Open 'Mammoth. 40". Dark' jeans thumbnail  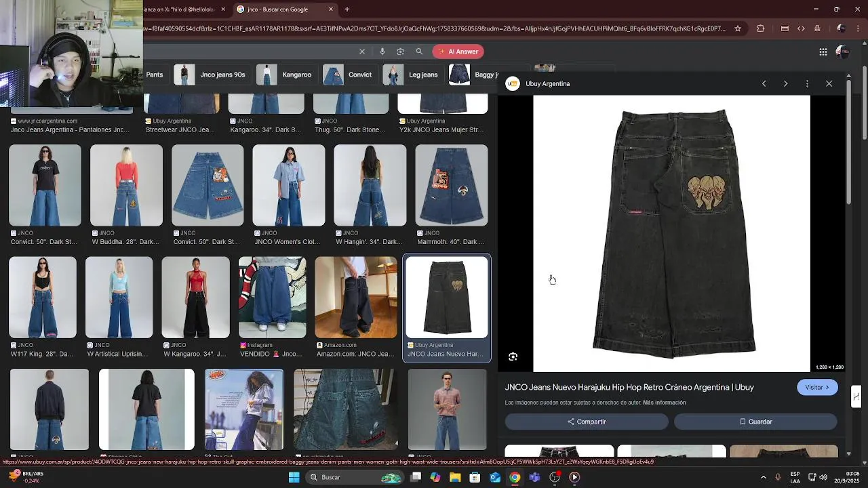452,185
